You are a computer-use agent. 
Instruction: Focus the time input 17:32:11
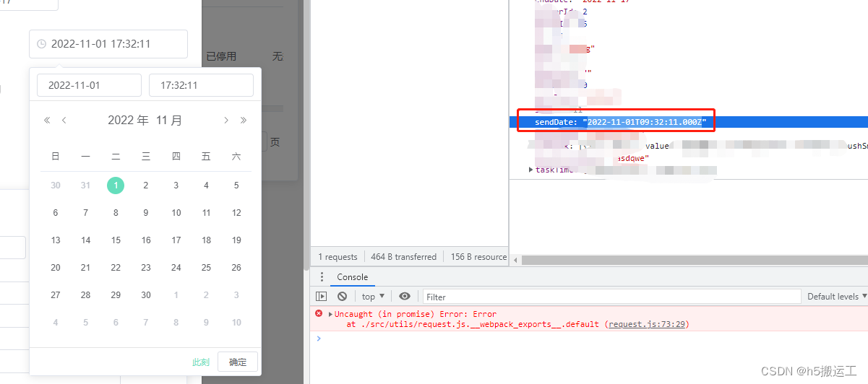201,85
